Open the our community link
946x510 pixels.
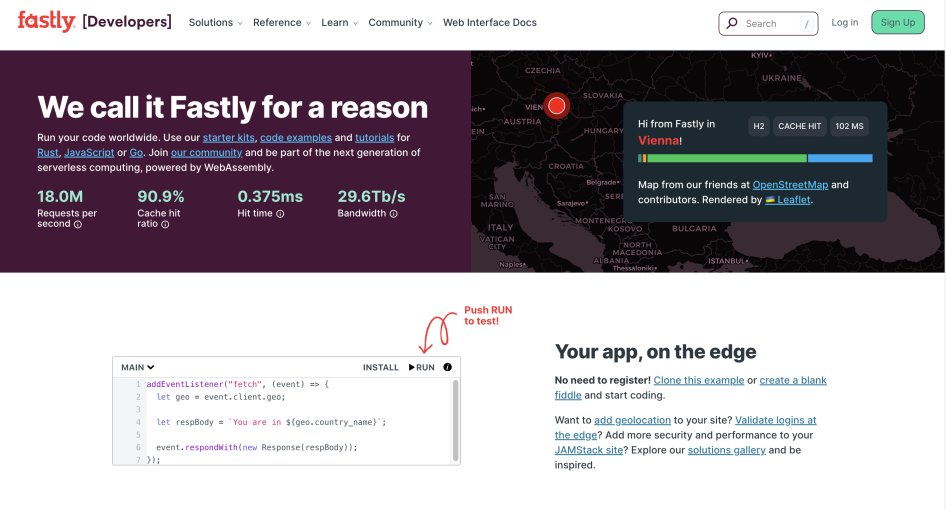pos(206,153)
